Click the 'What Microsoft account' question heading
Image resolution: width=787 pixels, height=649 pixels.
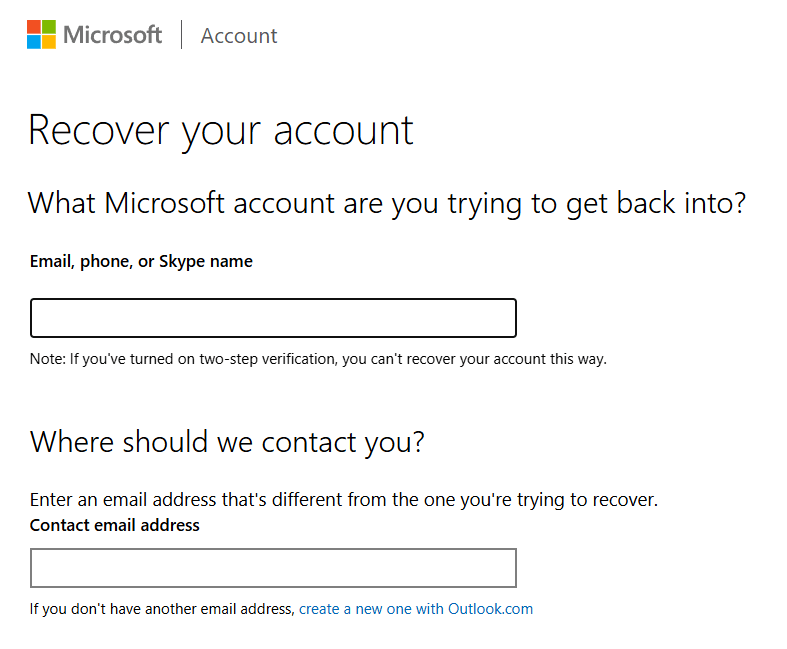(x=387, y=204)
